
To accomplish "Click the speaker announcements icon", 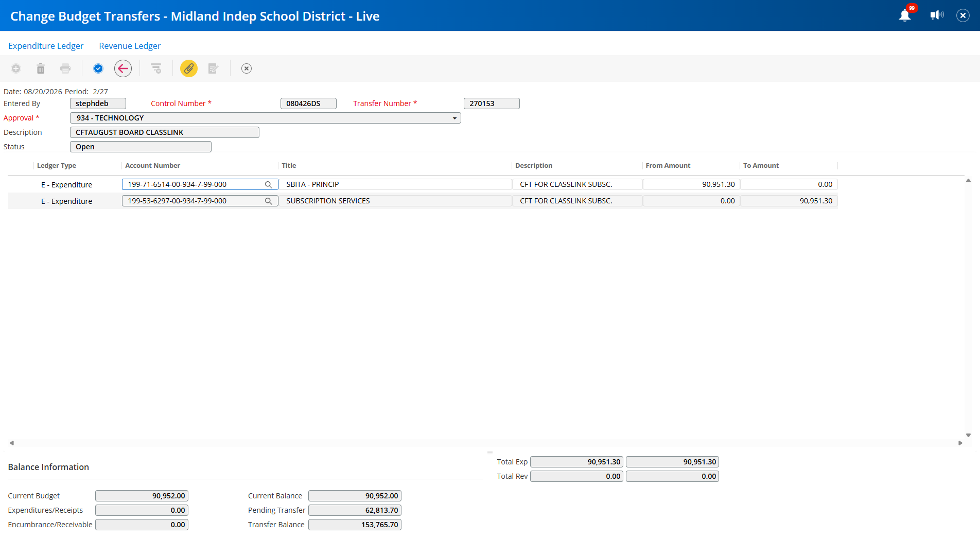I will pos(937,15).
